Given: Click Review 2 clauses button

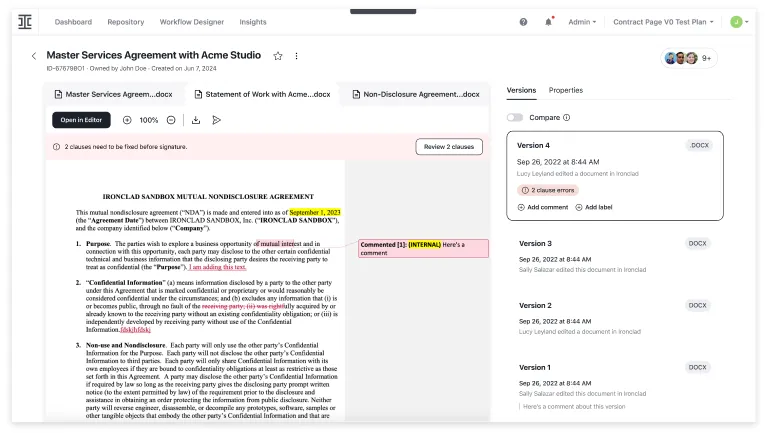Looking at the screenshot, I should pyautogui.click(x=449, y=147).
